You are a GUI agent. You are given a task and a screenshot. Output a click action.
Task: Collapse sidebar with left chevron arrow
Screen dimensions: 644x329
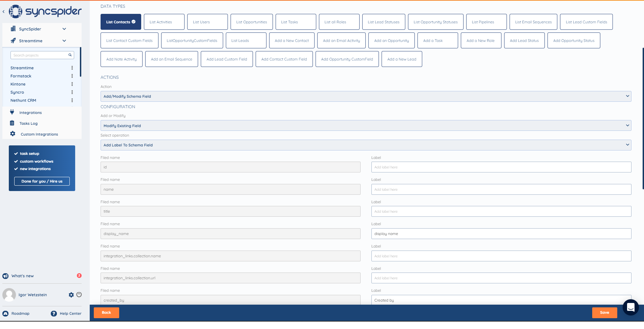[x=3, y=11]
